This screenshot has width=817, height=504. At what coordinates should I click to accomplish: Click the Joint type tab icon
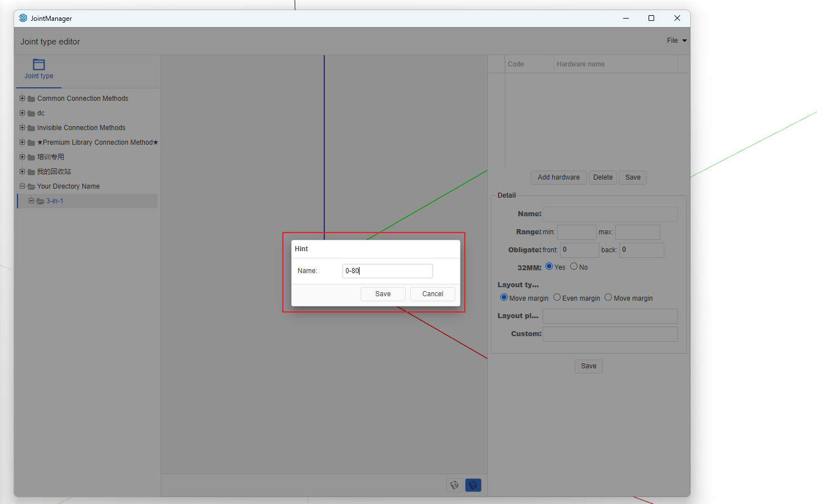coord(39,65)
